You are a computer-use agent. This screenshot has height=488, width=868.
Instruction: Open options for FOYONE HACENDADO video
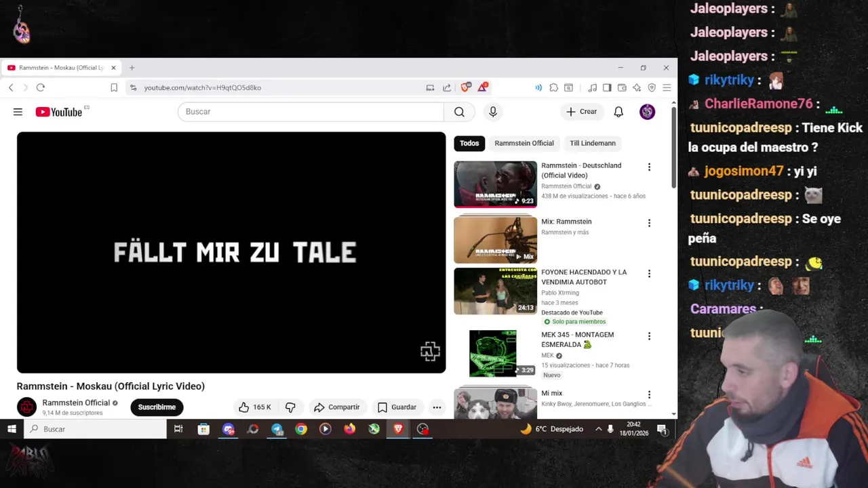[x=649, y=274]
